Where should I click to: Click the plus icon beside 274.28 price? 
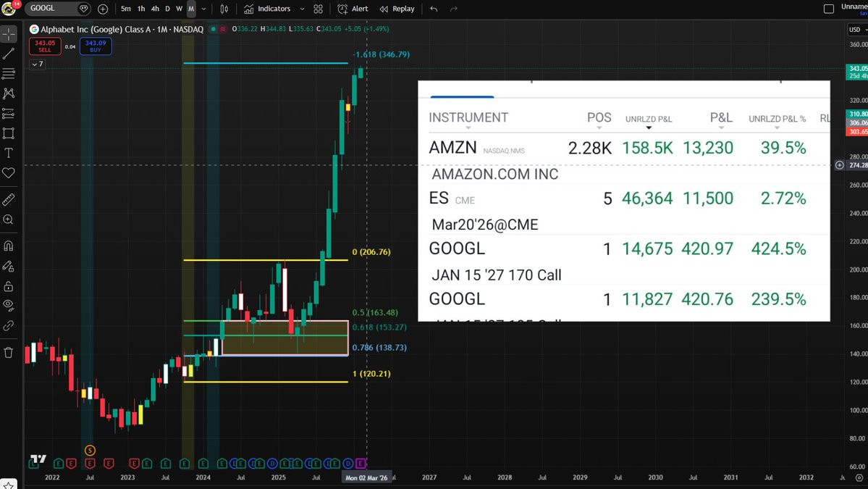[840, 165]
